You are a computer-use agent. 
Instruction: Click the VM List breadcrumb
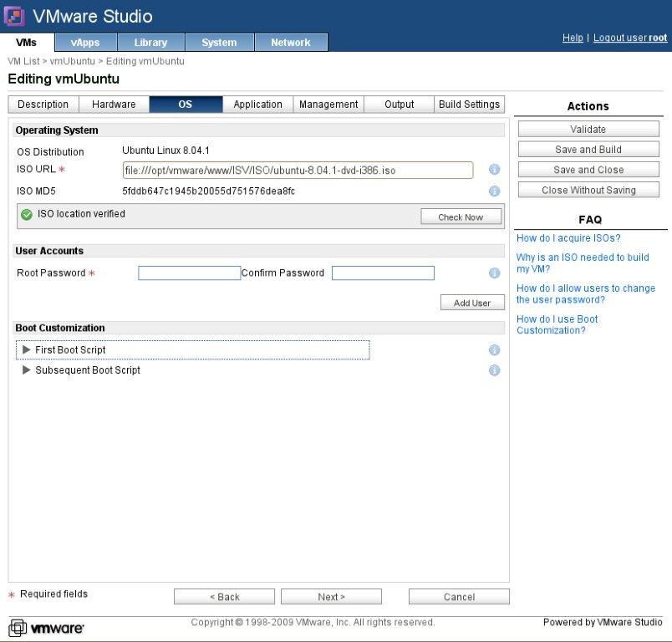(x=23, y=61)
